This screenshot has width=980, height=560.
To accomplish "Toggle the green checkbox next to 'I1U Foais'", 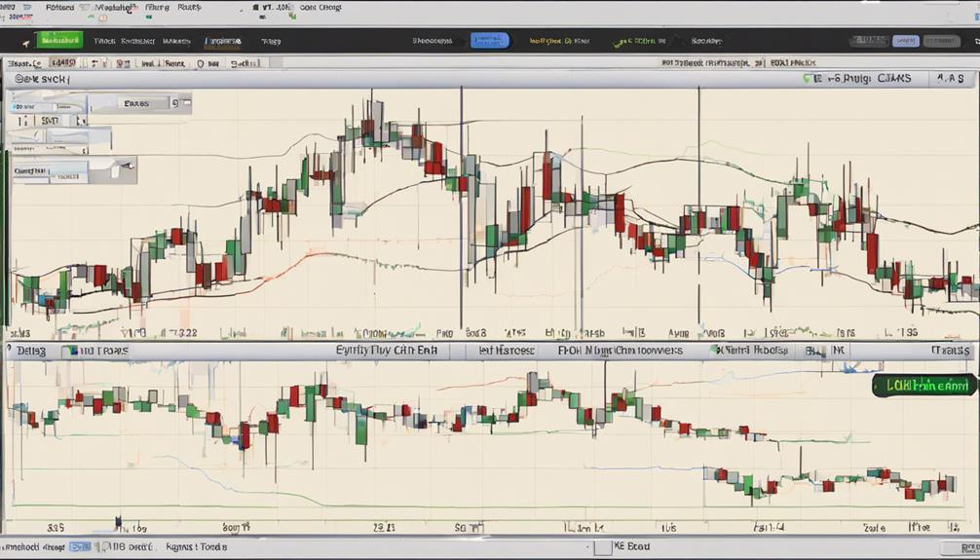I will 69,351.
